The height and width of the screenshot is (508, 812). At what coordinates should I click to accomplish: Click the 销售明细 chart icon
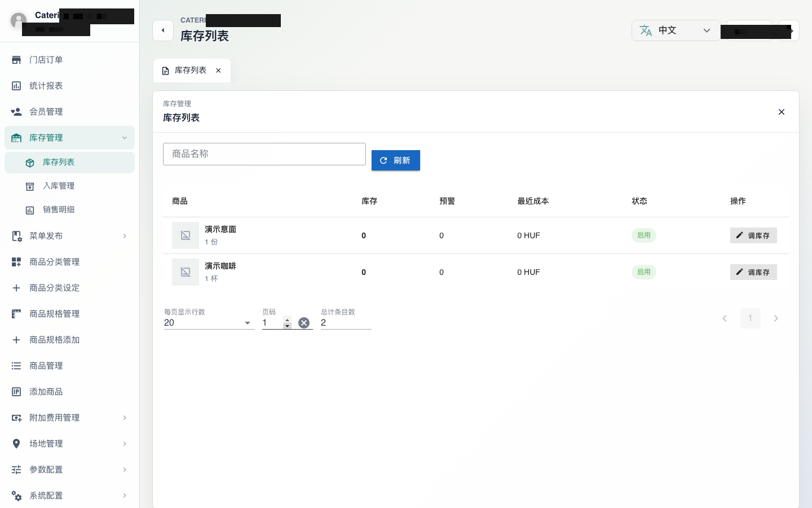30,210
